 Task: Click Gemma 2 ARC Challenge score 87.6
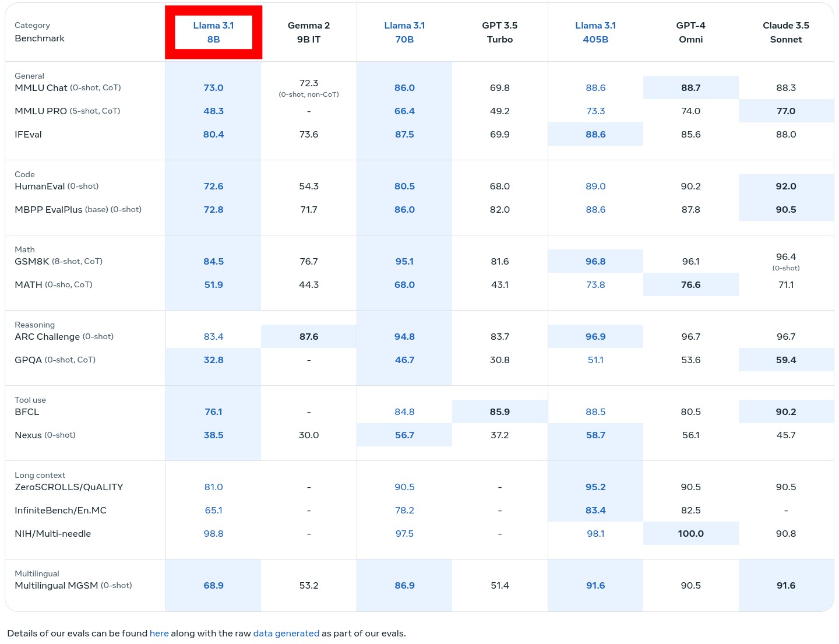click(x=309, y=336)
